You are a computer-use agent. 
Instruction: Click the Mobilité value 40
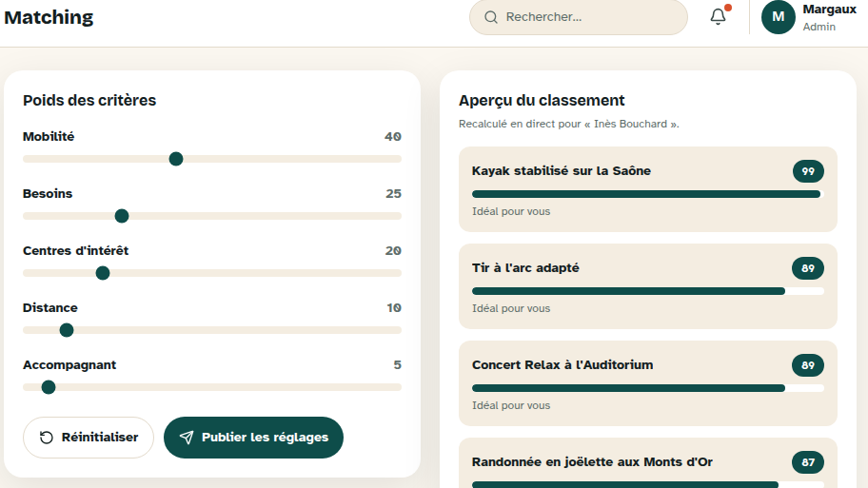393,137
